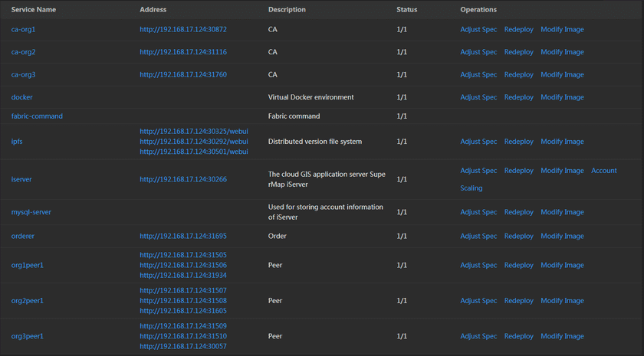This screenshot has width=644, height=356.
Task: Open org1peer1 address on port 31934
Action: 182,275
